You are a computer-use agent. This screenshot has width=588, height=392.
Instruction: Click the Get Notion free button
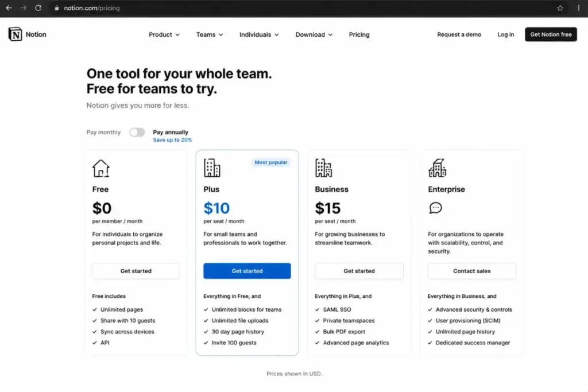click(x=551, y=34)
